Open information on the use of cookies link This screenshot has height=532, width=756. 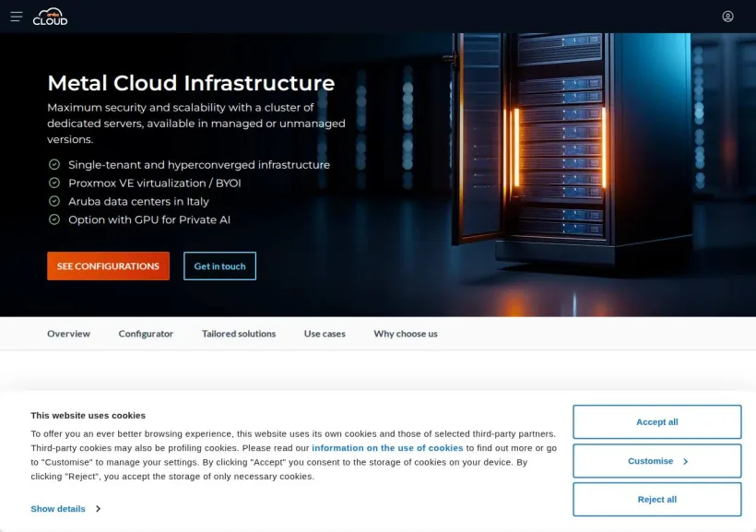click(387, 448)
